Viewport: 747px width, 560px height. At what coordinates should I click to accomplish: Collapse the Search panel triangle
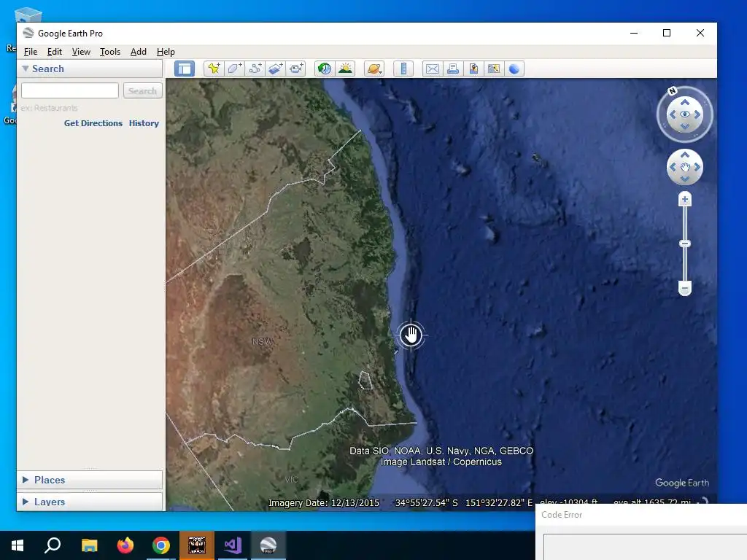[x=26, y=69]
